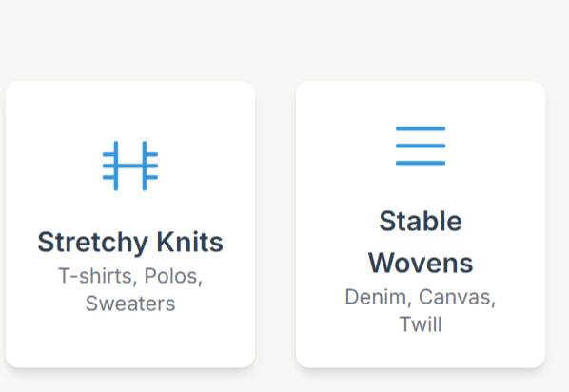Click the Sweaters text
Screen dimensions: 569x392
pyautogui.click(x=130, y=304)
